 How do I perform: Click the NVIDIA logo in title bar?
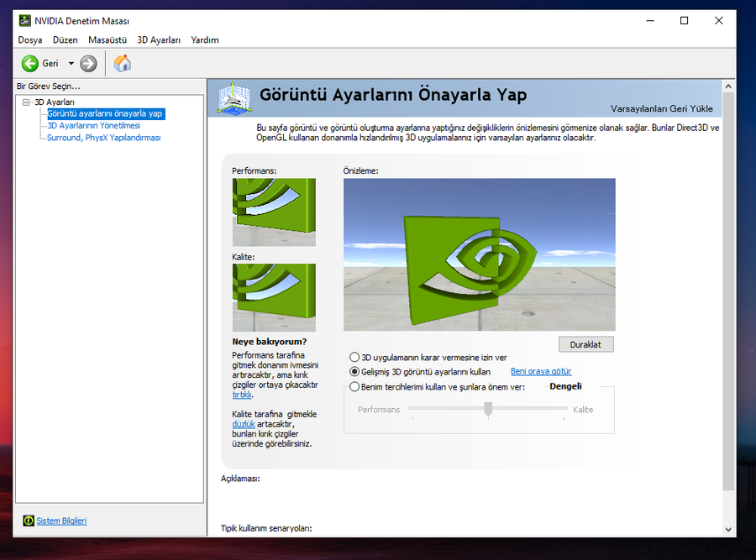24,21
